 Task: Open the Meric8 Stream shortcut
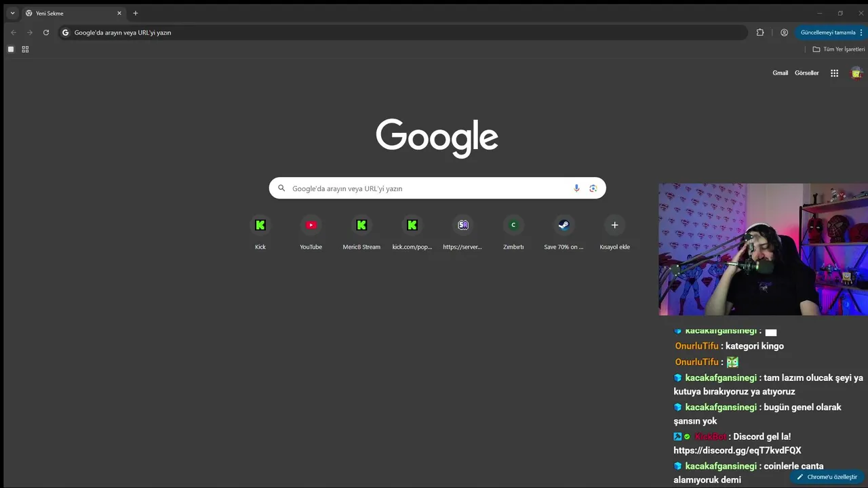pos(361,232)
